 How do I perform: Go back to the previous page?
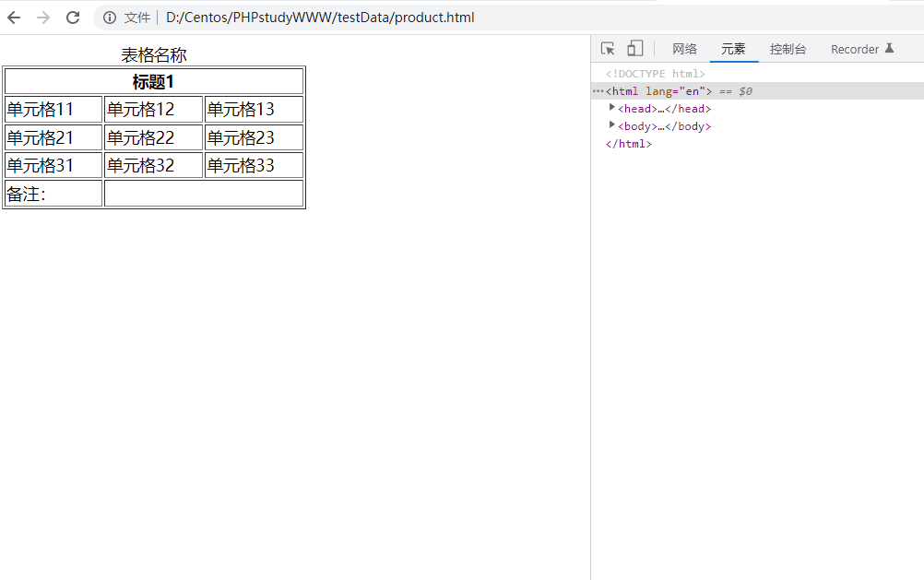coord(14,18)
